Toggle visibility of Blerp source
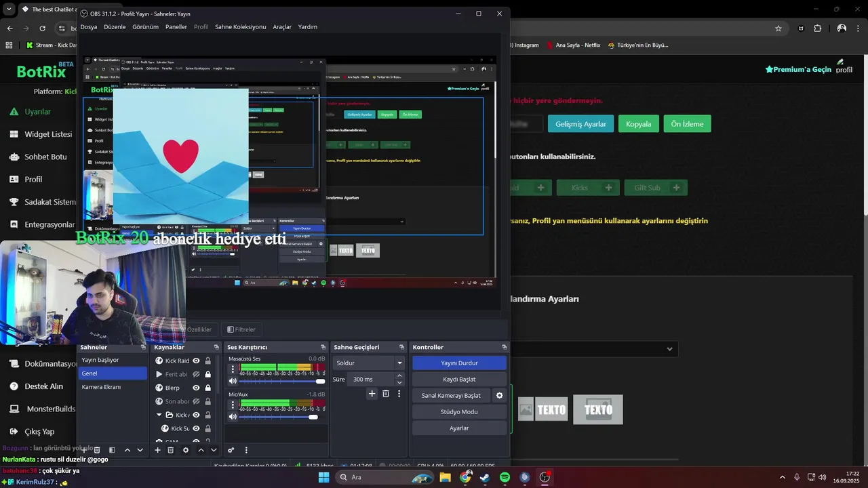The width and height of the screenshot is (868, 488). [x=196, y=388]
